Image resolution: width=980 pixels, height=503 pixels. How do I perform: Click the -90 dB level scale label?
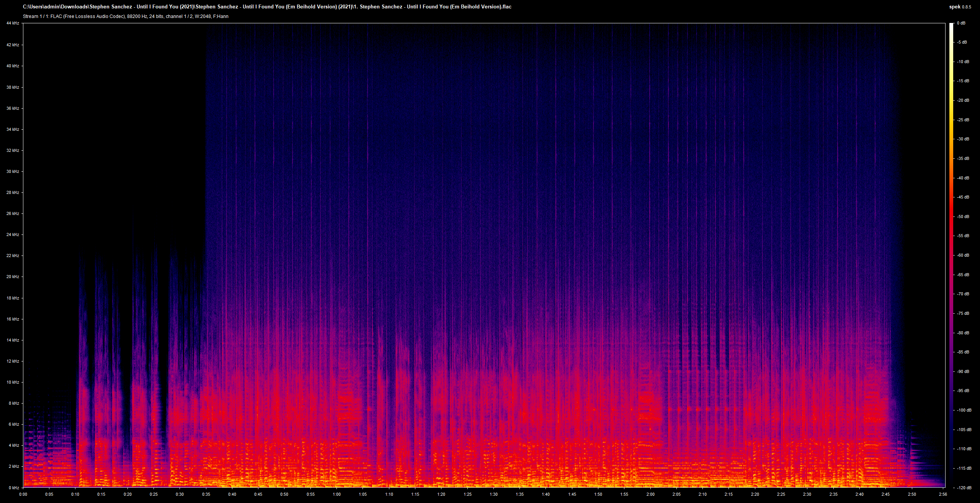tap(963, 371)
